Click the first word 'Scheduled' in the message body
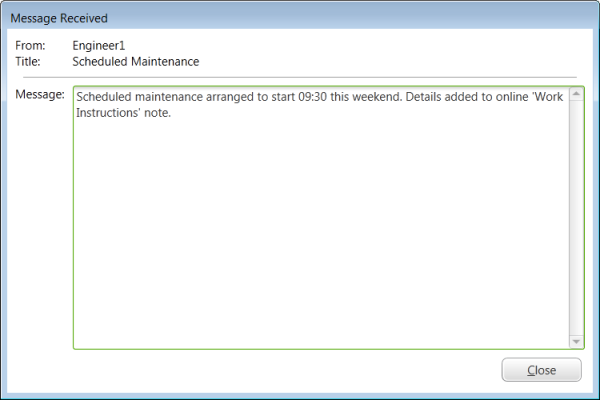This screenshot has height=400, width=600. coord(105,97)
